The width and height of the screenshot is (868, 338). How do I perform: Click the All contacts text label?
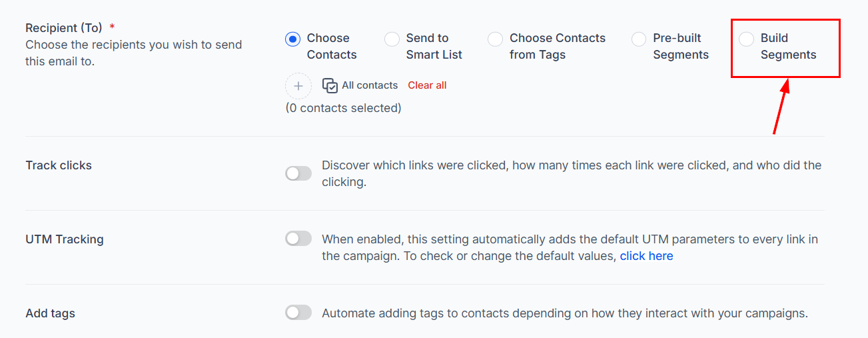(x=370, y=85)
